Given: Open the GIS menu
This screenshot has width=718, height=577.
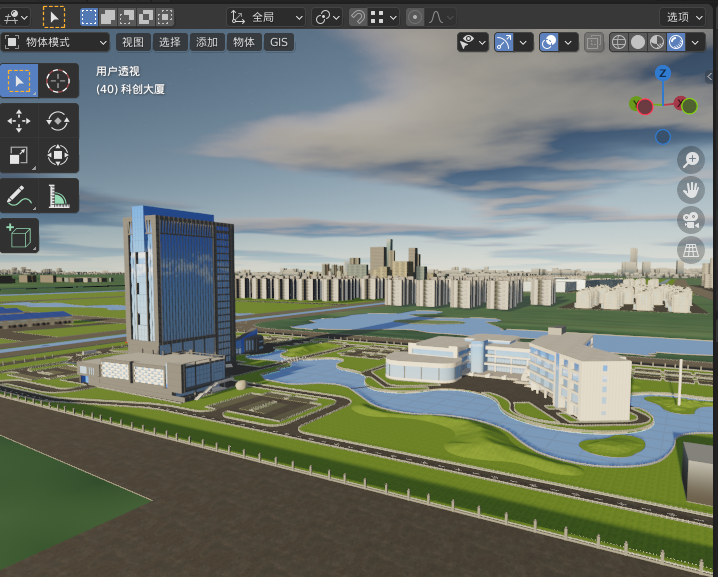Looking at the screenshot, I should [x=279, y=42].
